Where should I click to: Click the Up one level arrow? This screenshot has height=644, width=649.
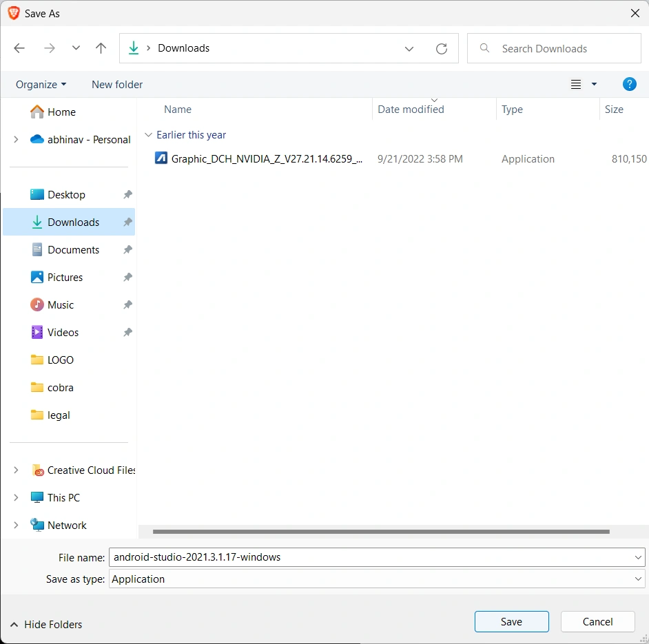101,48
